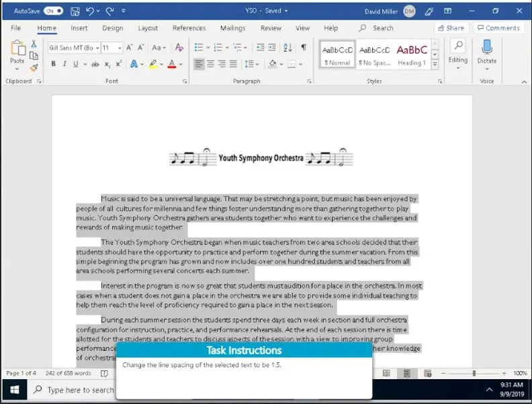Toggle Subscript formatting
Screen dimensions: 532x404
point(107,64)
